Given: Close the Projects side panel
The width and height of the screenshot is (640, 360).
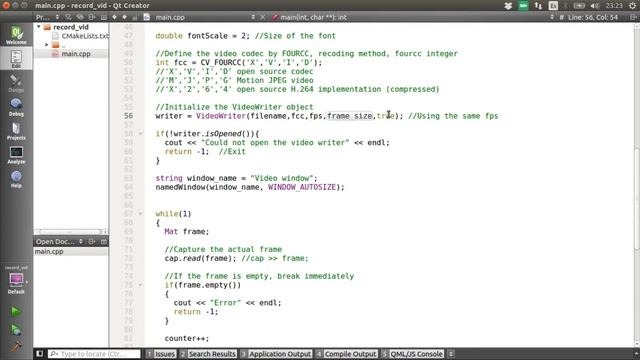Looking at the screenshot, I should pyautogui.click(x=104, y=17).
